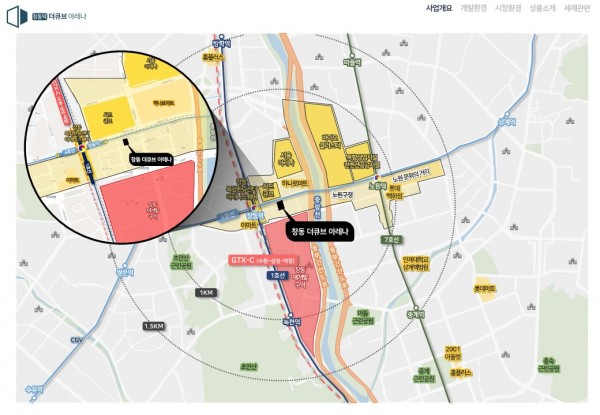
Task: Click the 1.5KM radius distance label
Action: pos(154,327)
